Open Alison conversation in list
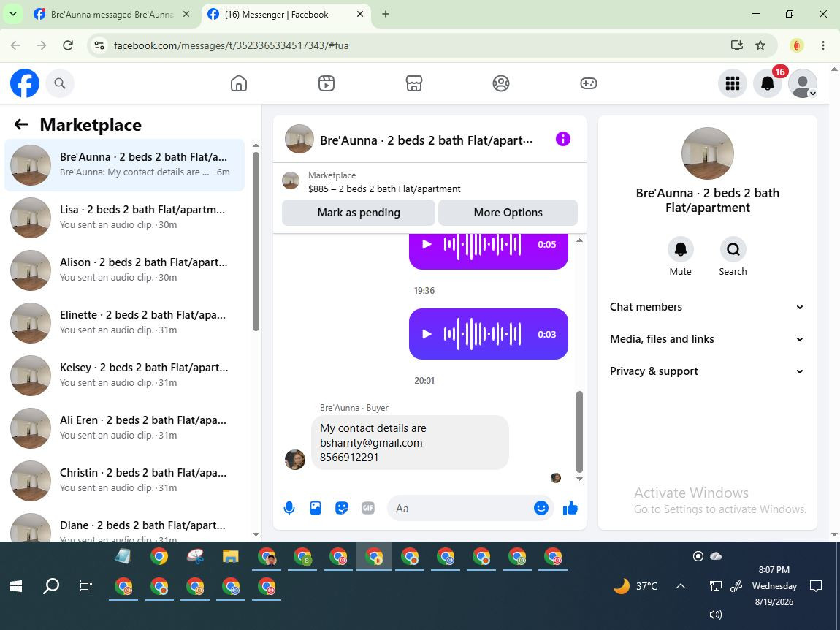The width and height of the screenshot is (840, 630). tap(124, 270)
